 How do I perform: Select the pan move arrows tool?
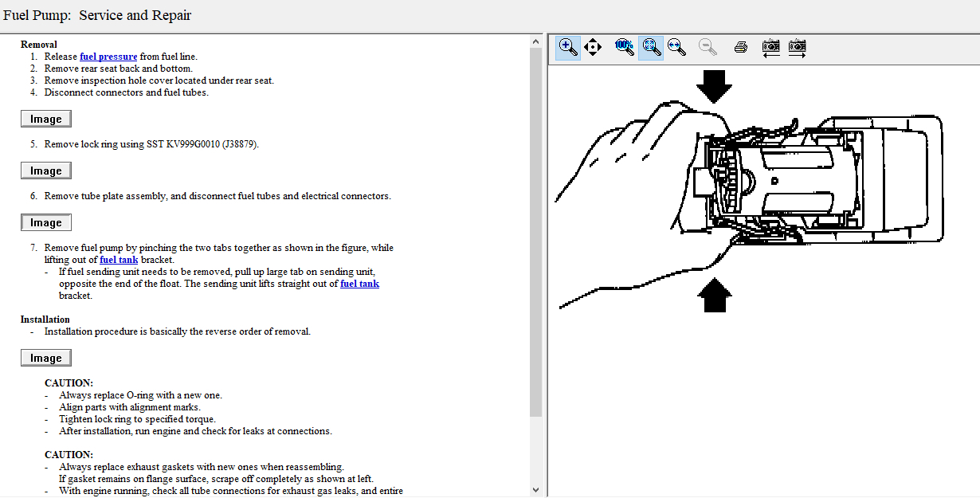pos(593,47)
